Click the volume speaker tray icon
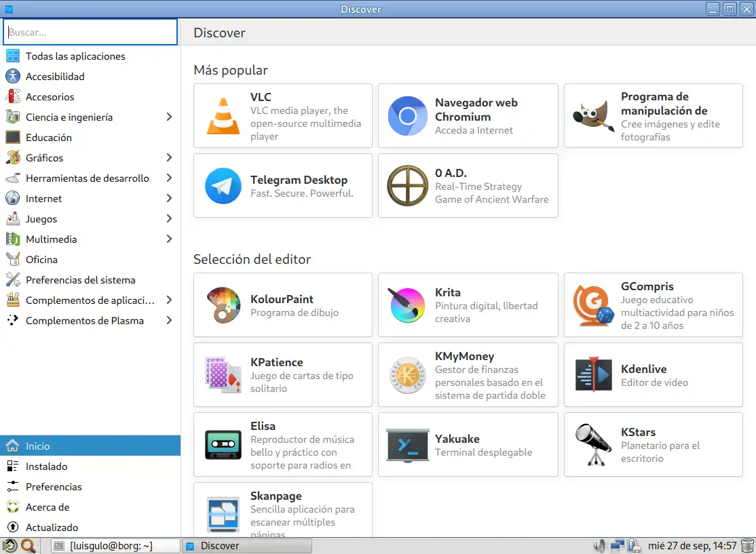Viewport: 756px width, 554px height. (599, 546)
